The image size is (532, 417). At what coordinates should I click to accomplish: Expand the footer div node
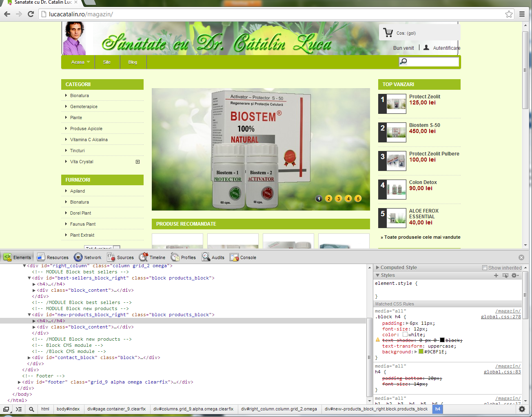[x=20, y=382]
